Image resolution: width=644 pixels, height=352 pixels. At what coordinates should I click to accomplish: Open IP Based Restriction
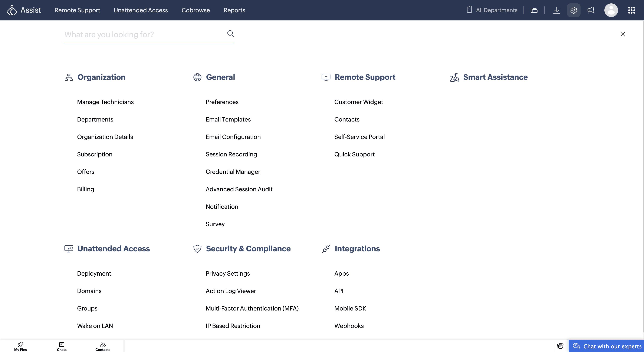tap(233, 326)
